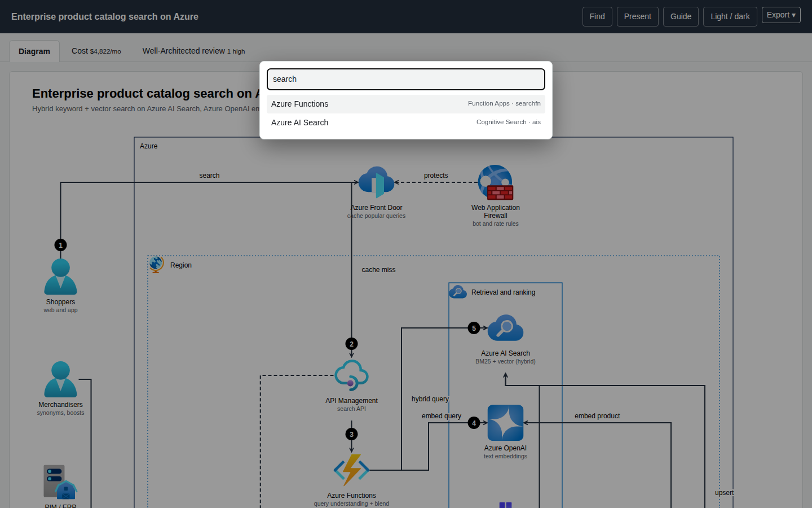Open the Well-Architected review tab

193,51
